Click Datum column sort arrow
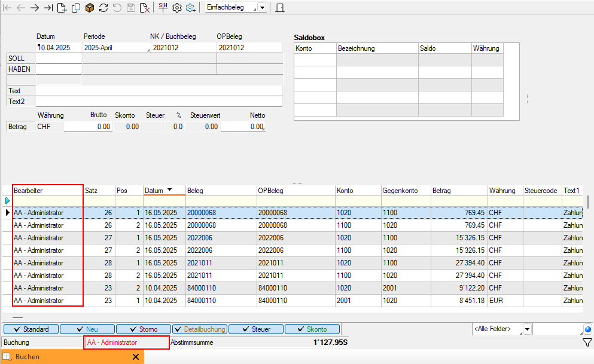 coord(169,189)
